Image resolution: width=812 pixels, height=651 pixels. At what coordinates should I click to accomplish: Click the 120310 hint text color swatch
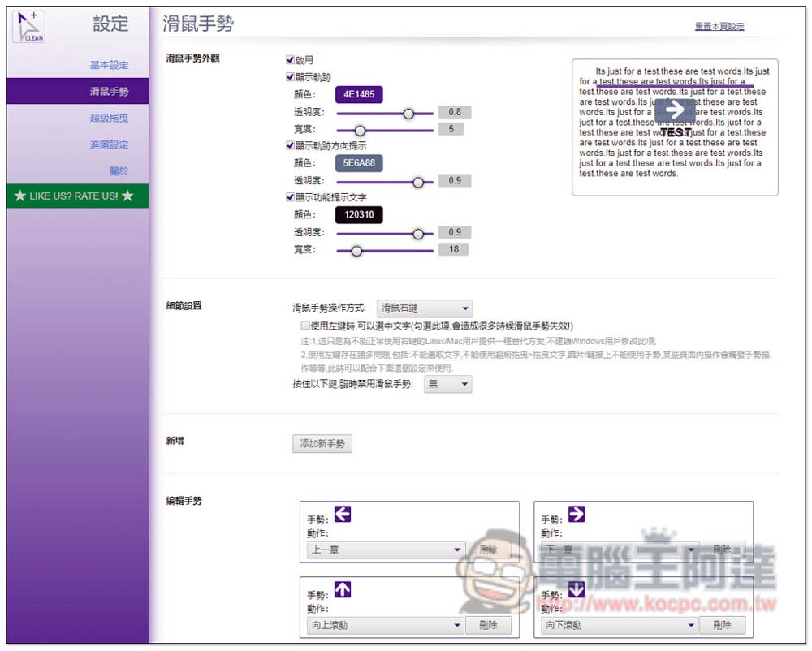pos(359,215)
